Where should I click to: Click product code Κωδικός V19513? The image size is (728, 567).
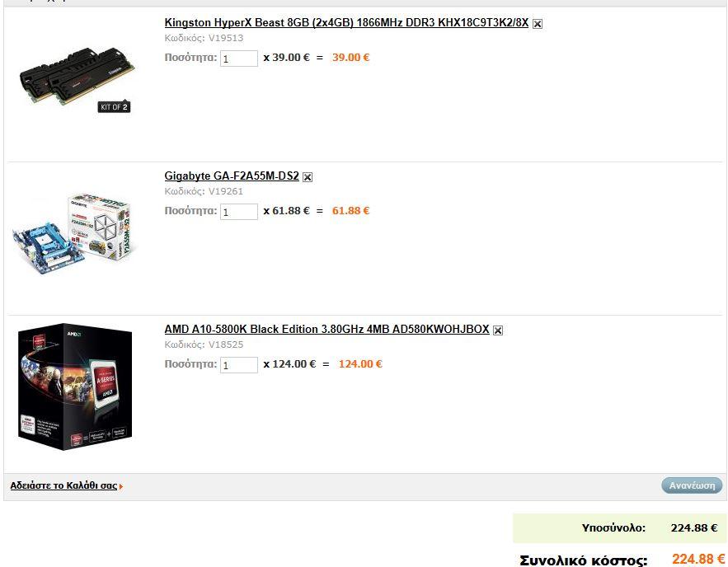(x=204, y=38)
